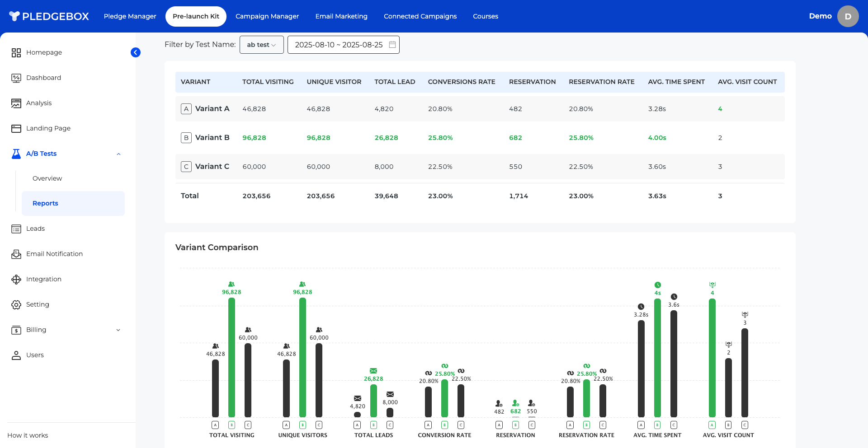The height and width of the screenshot is (448, 868).
Task: Click the green Variant B Total Visiting bar
Action: (231, 357)
